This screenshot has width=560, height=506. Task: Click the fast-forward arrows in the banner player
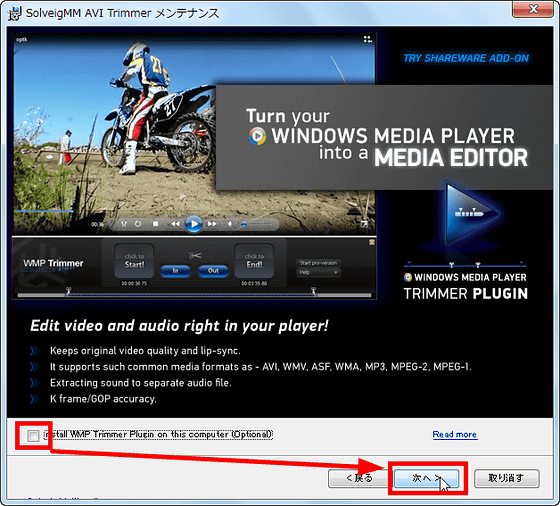coord(212,224)
